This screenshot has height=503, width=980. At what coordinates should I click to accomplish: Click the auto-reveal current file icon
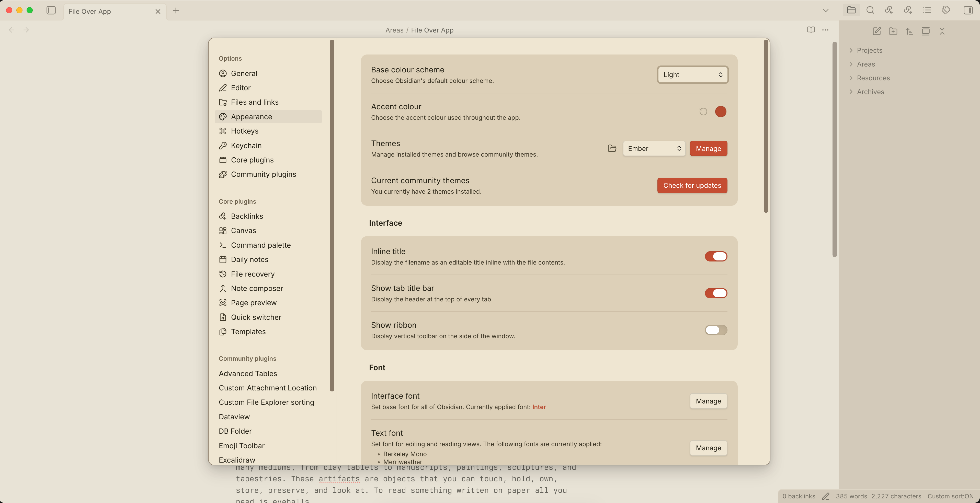point(926,31)
